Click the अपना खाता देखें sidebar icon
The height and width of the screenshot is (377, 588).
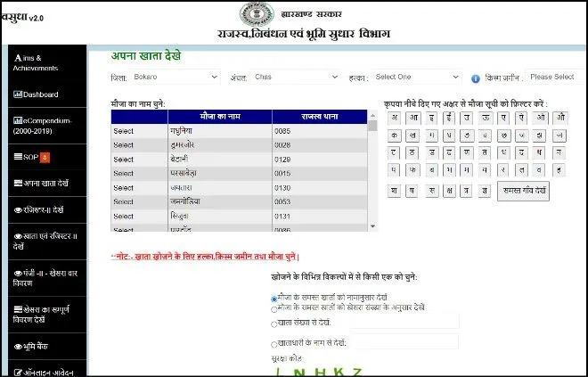tap(18, 184)
